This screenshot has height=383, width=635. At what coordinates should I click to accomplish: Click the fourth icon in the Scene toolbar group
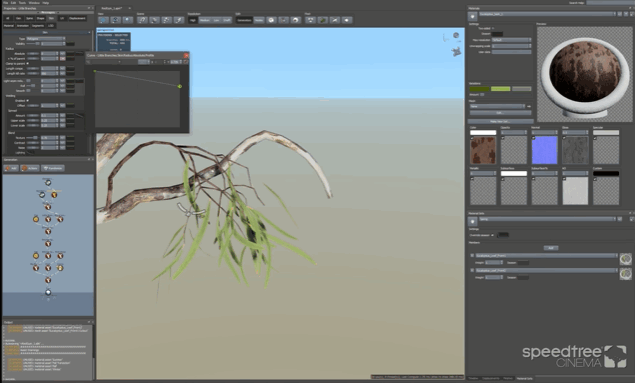pos(179,20)
